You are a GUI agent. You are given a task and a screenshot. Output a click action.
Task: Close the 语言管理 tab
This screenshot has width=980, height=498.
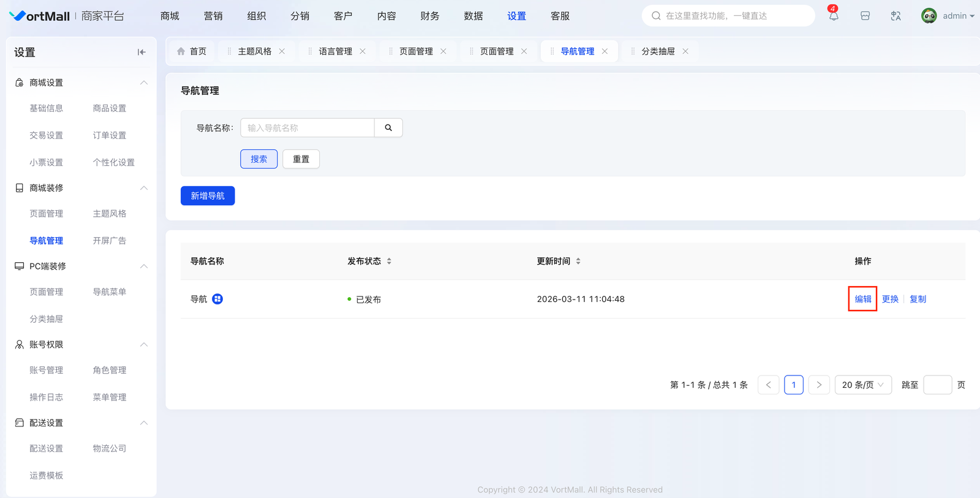363,51
